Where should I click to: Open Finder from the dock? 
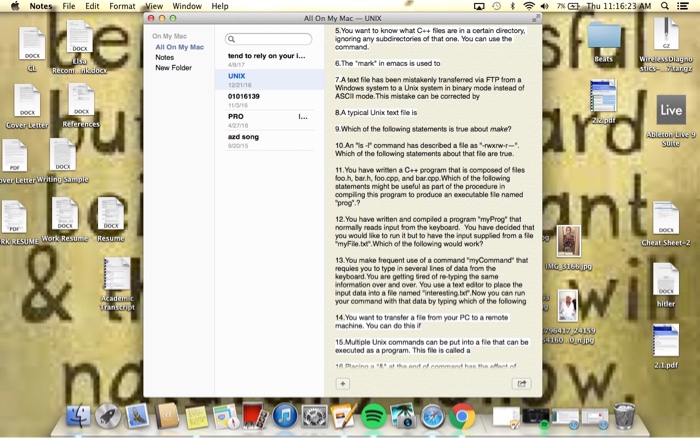point(79,416)
